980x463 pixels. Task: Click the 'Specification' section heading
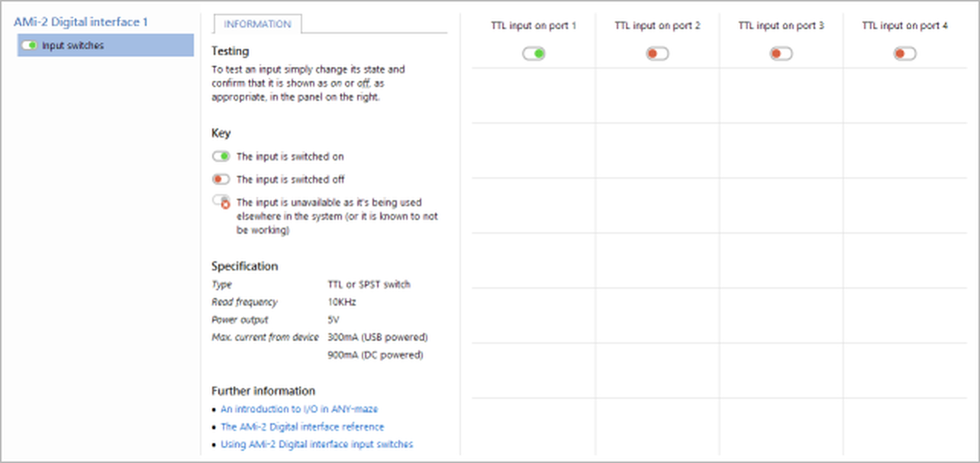pyautogui.click(x=244, y=267)
